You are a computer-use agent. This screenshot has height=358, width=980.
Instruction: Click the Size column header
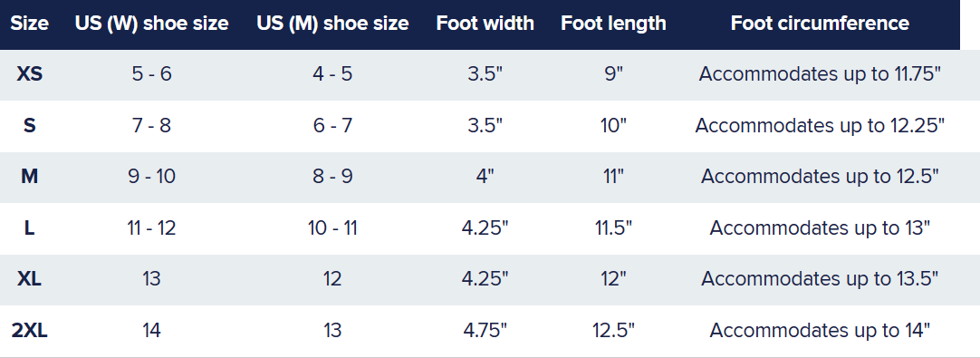pos(29,24)
